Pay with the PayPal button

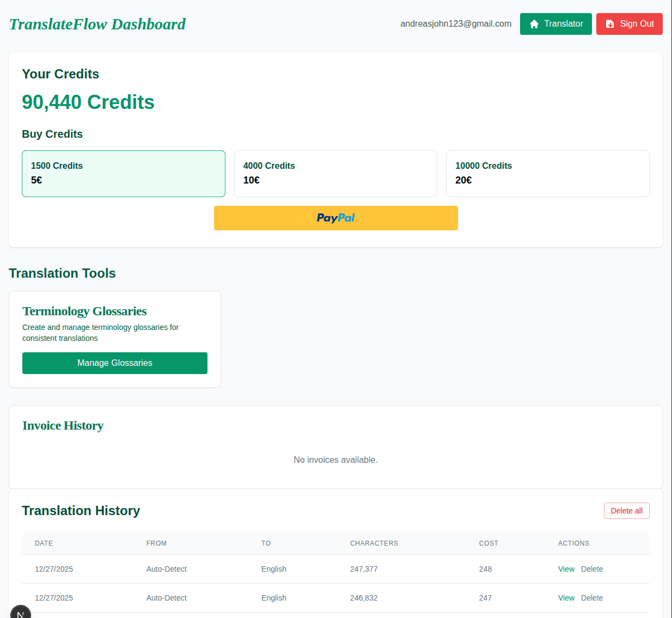click(x=335, y=218)
